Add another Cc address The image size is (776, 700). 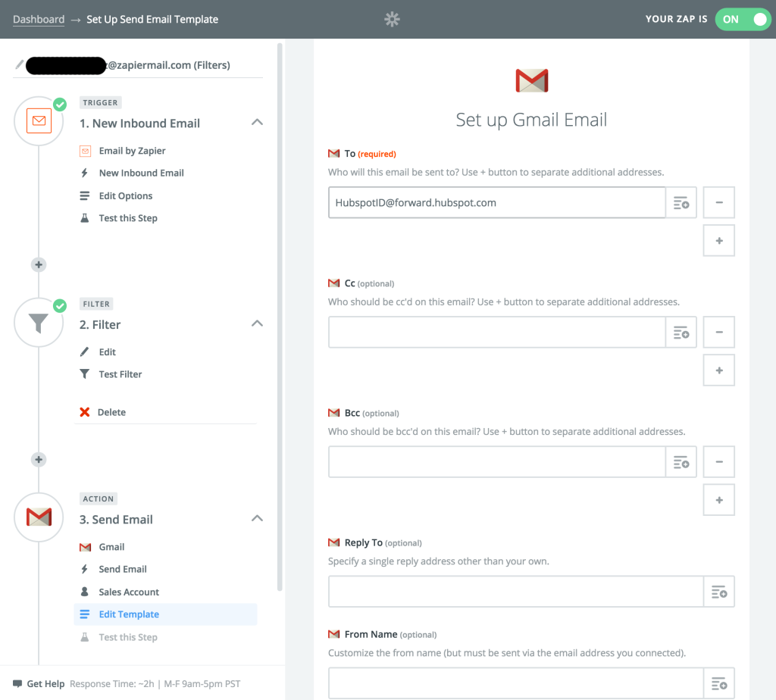[x=718, y=370]
